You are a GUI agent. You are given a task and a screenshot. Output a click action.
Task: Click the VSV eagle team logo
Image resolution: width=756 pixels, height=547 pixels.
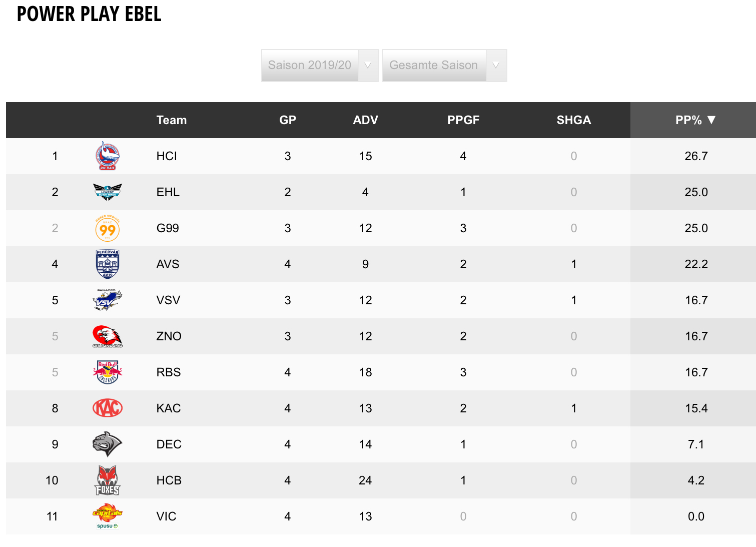[x=108, y=300]
